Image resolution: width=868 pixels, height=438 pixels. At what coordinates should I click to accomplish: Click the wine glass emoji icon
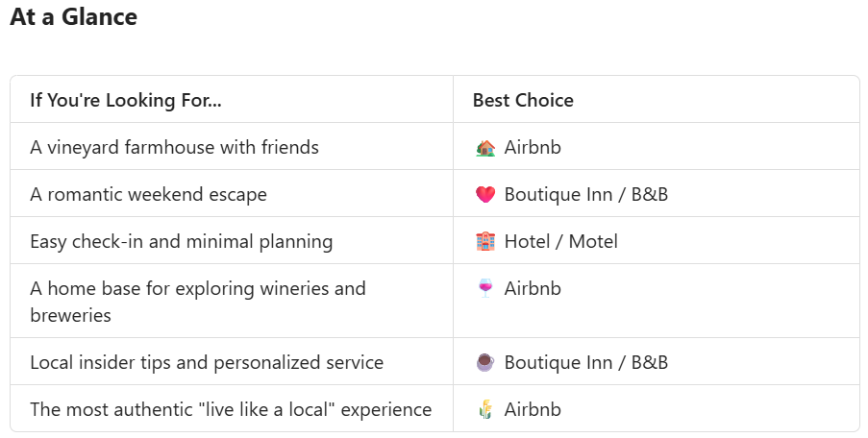pyautogui.click(x=485, y=289)
